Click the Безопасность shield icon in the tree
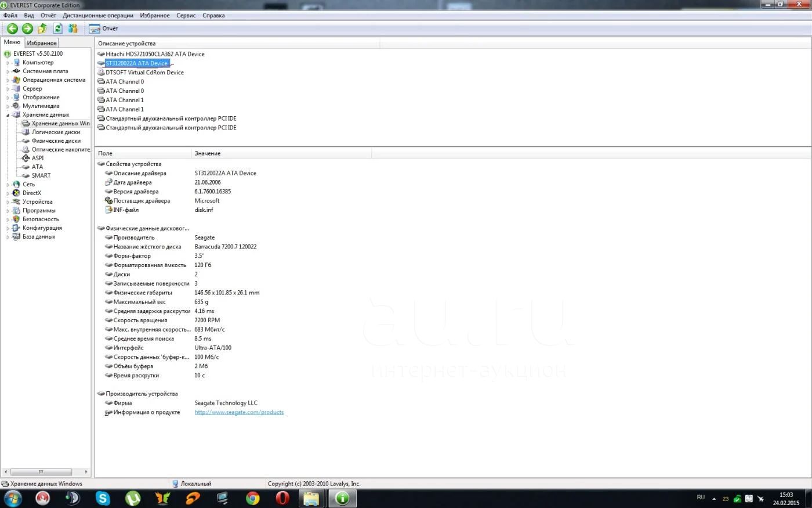 click(16, 219)
